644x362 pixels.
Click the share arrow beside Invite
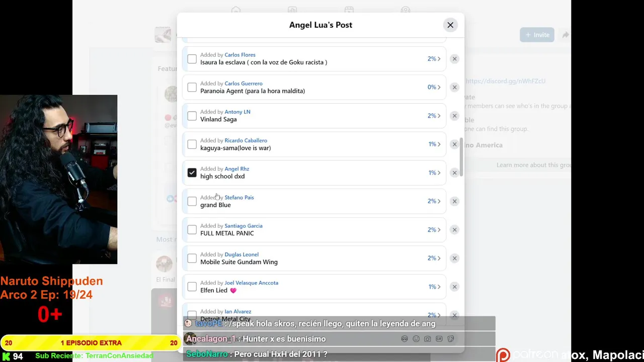tap(566, 35)
